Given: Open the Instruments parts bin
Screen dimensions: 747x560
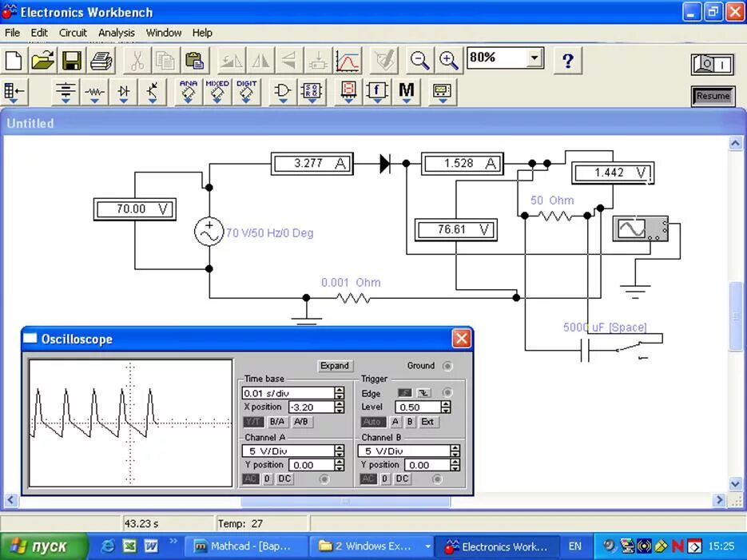Looking at the screenshot, I should (442, 91).
